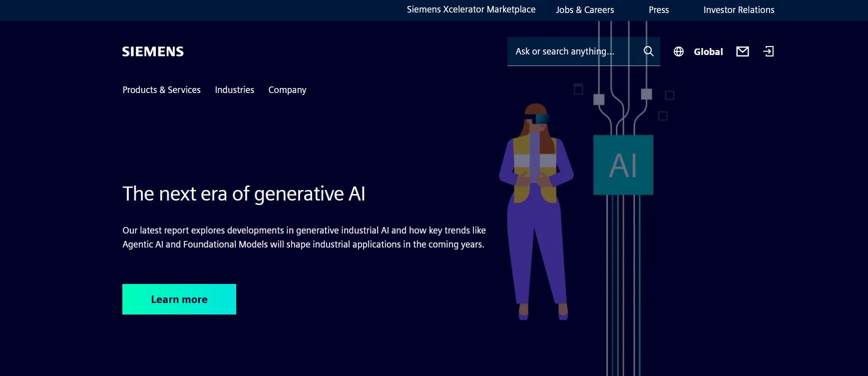
Task: Click 'The next era of generative AI' heading
Action: [x=244, y=194]
